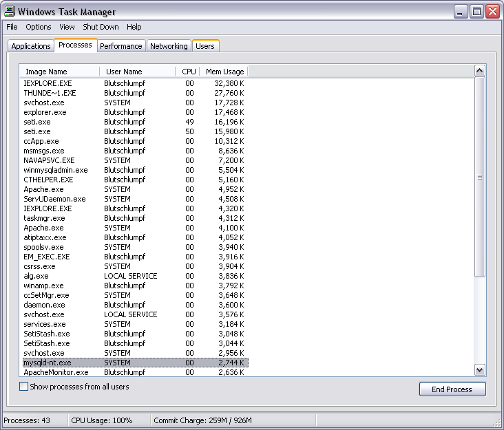Select the ServUDaemon.exe process

click(135, 199)
